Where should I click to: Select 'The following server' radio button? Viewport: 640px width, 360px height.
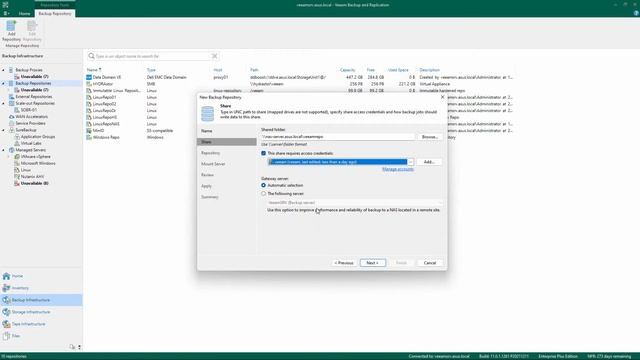point(264,194)
